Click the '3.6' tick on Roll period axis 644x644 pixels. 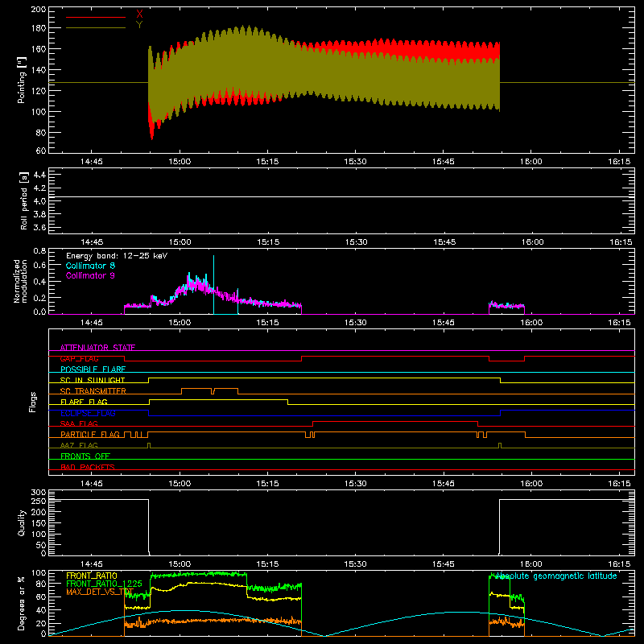tap(39, 227)
